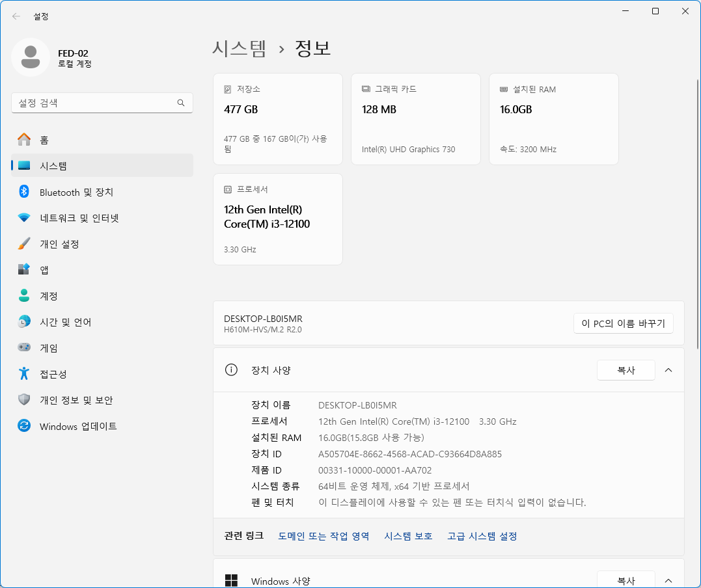
Task: Copy device specs with 복사 button
Action: point(626,370)
